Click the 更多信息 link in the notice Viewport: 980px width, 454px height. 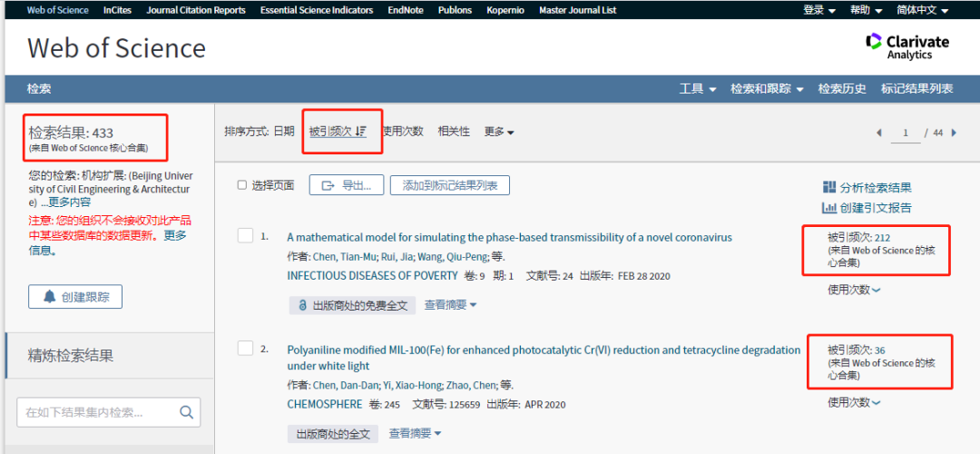pyautogui.click(x=108, y=243)
